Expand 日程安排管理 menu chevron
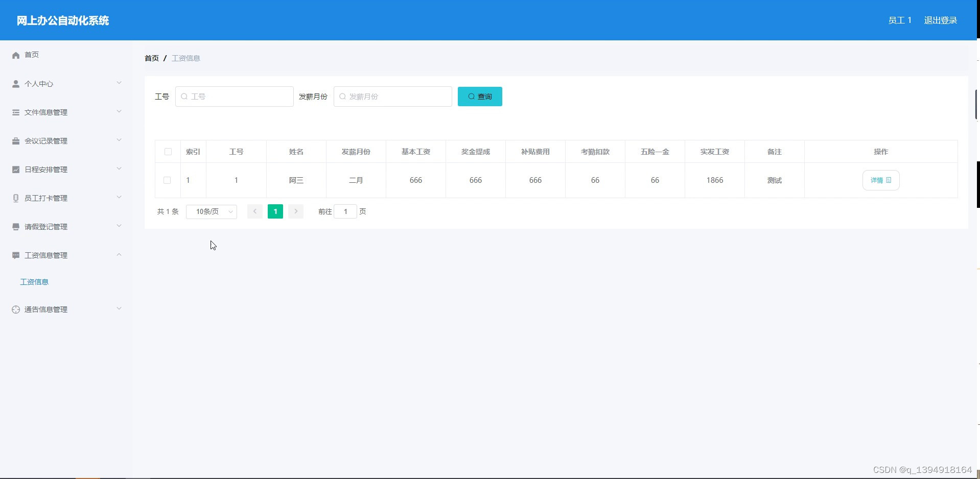Screen dimensions: 980x479 pos(119,169)
